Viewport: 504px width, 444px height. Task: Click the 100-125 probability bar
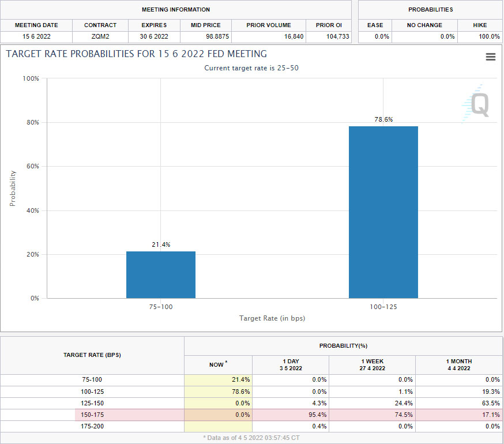click(383, 212)
